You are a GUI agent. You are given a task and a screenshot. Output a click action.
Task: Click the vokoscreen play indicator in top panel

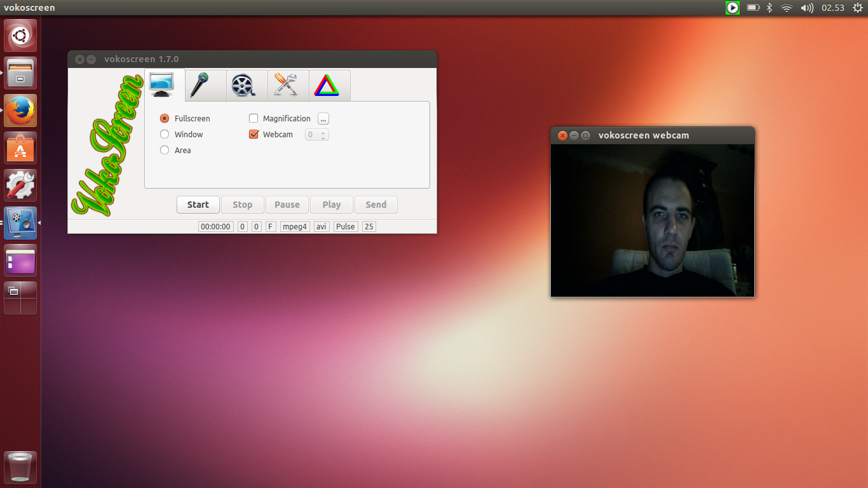(733, 8)
